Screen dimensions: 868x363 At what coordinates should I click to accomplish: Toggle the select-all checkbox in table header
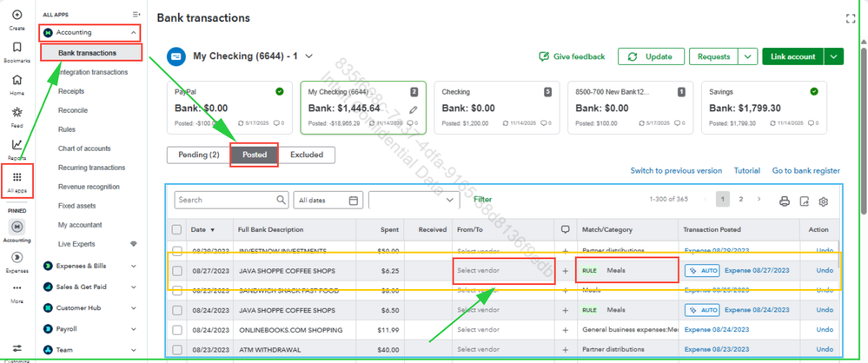pyautogui.click(x=176, y=229)
